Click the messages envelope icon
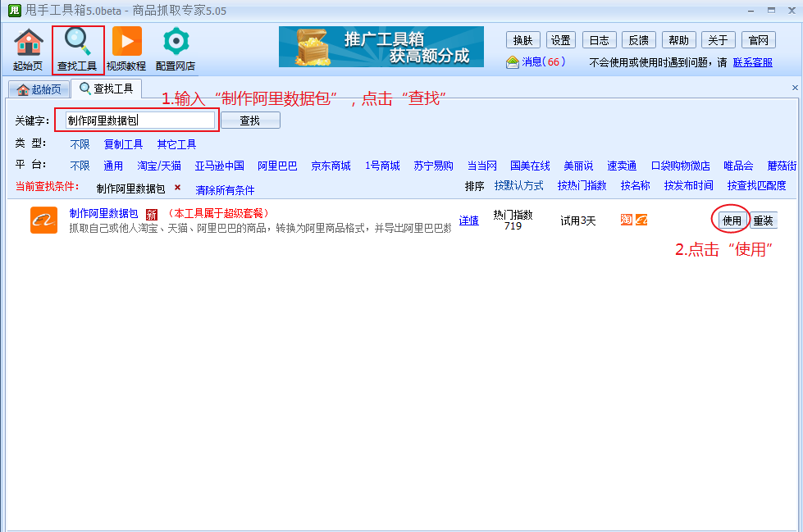The height and width of the screenshot is (532, 803). 513,62
